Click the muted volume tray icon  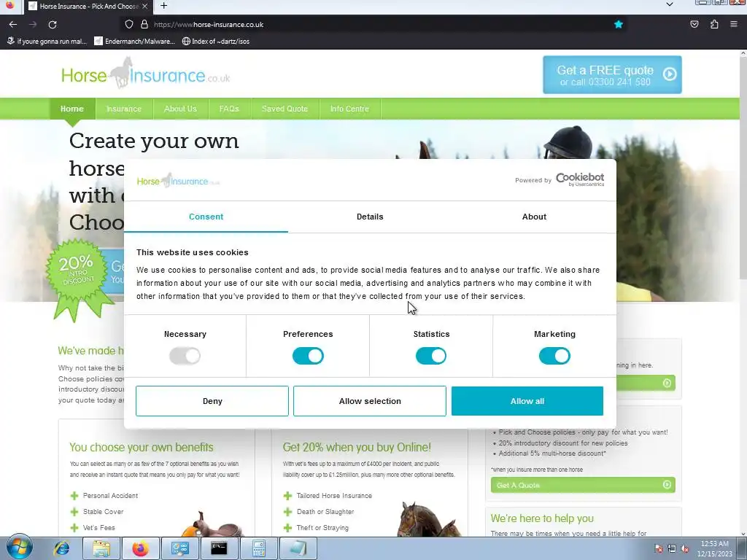pos(685,548)
